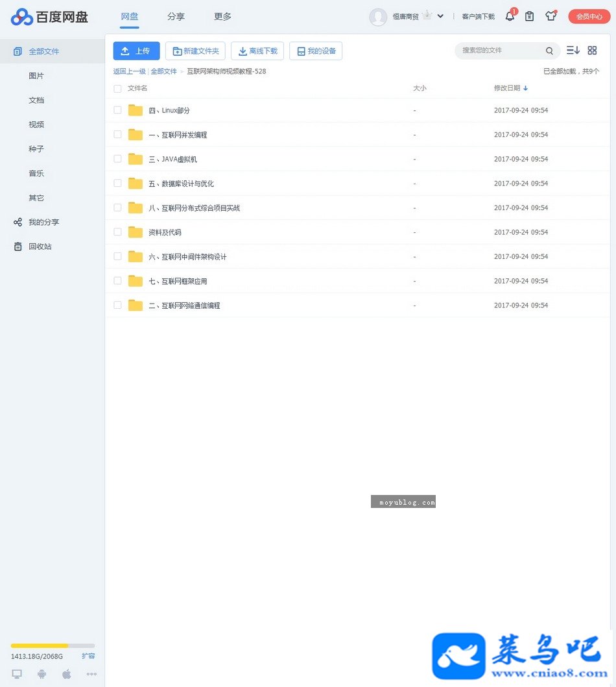Open the sort order dropdown icon
The height and width of the screenshot is (687, 616).
click(x=573, y=51)
